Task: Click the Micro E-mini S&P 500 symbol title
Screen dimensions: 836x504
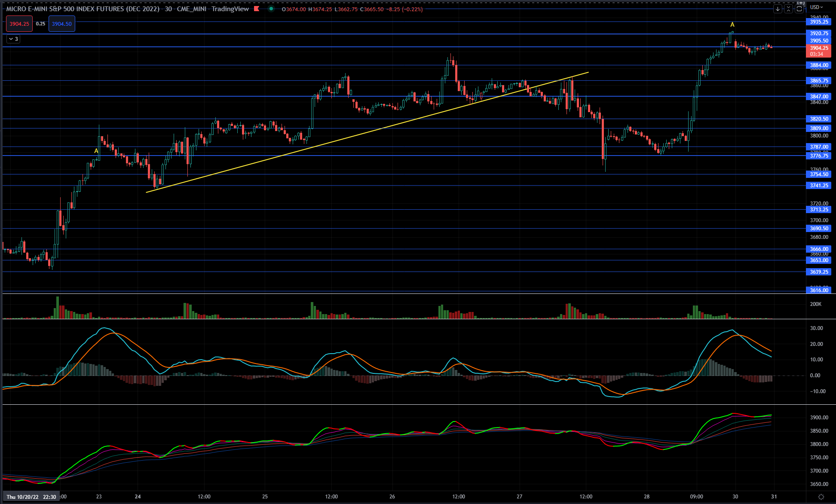Action: pyautogui.click(x=83, y=9)
